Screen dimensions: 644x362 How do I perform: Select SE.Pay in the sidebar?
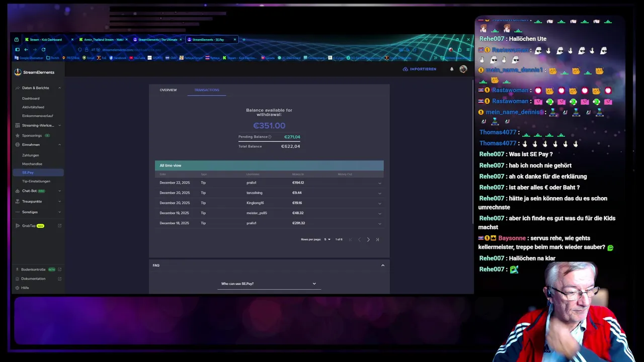(x=38, y=172)
